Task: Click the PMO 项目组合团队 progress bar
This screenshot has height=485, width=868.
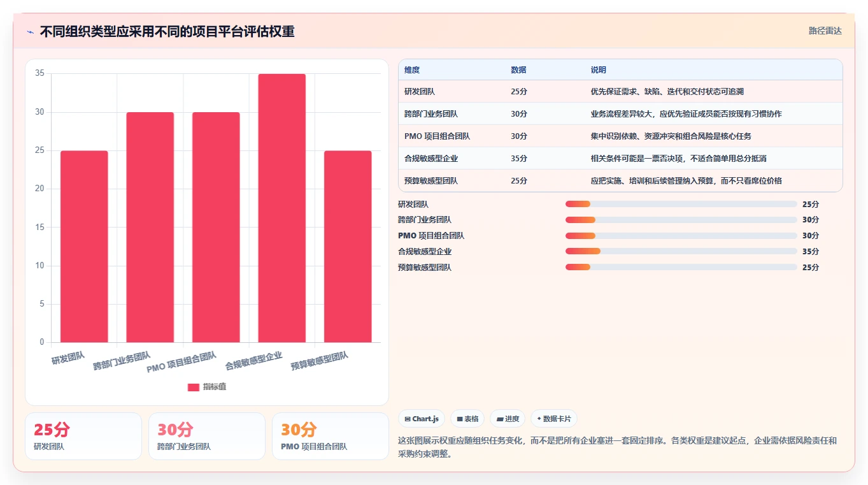Action: (681, 236)
